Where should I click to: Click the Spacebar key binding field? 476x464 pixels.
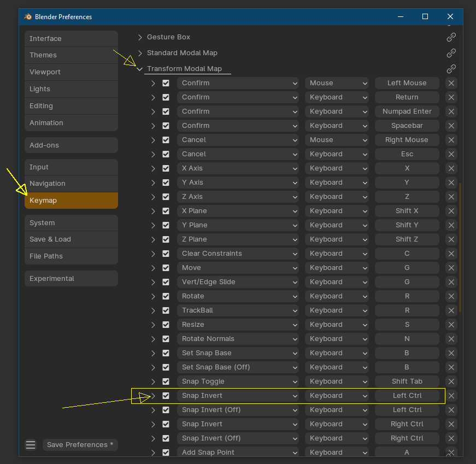point(407,126)
